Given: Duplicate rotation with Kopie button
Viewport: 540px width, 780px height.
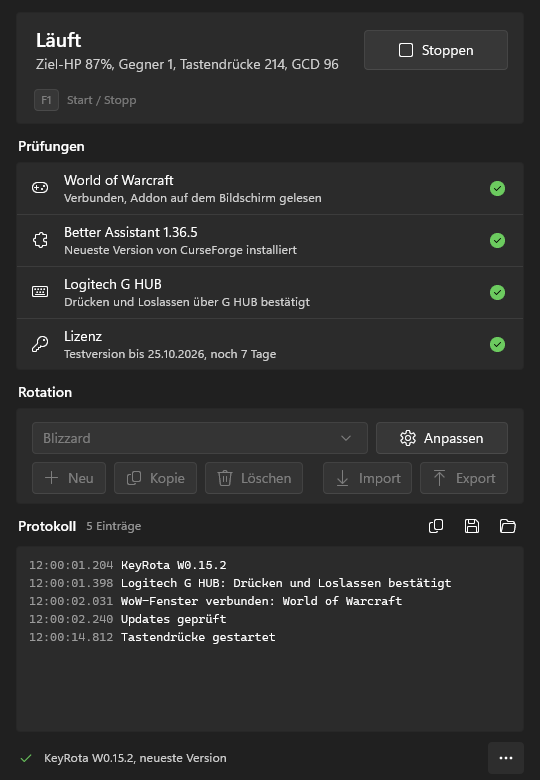Looking at the screenshot, I should [155, 478].
